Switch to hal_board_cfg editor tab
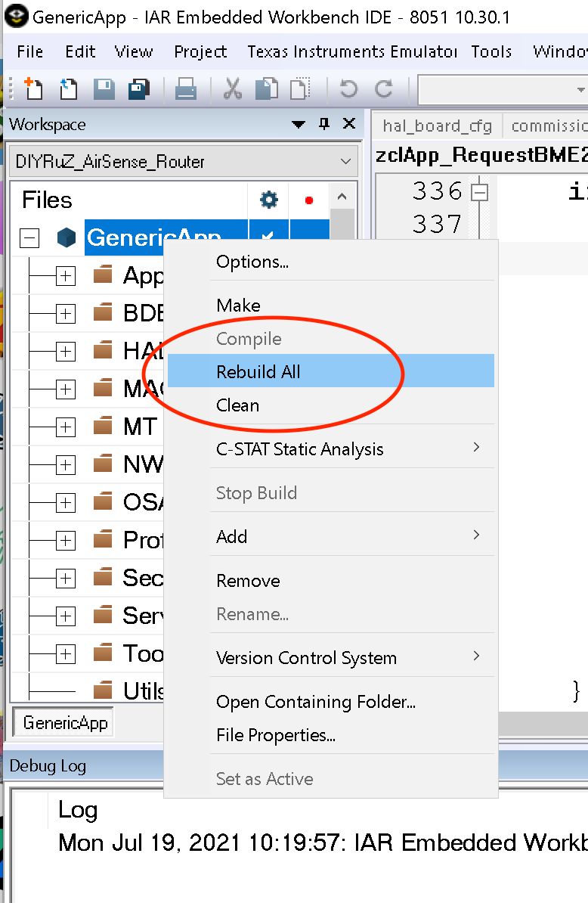Viewport: 588px width, 903px height. (x=437, y=126)
